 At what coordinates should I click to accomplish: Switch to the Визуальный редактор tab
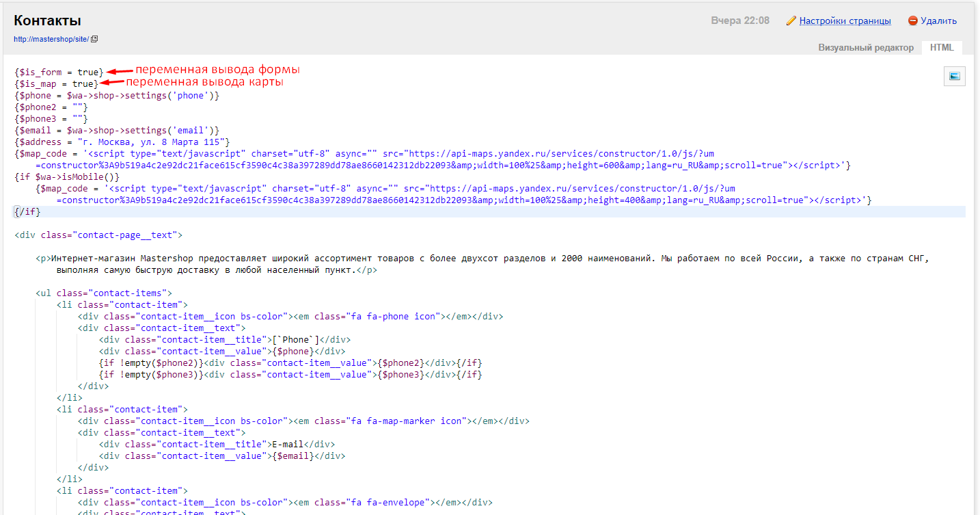[865, 48]
